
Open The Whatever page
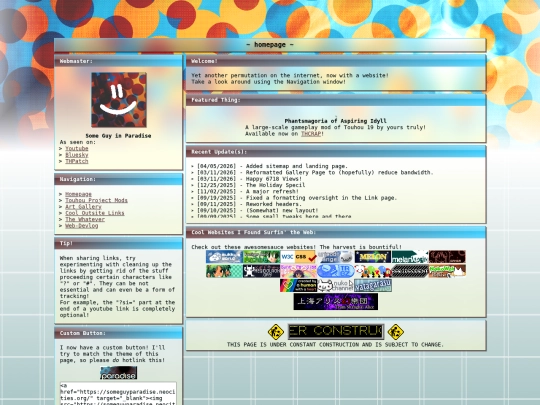tap(85, 219)
